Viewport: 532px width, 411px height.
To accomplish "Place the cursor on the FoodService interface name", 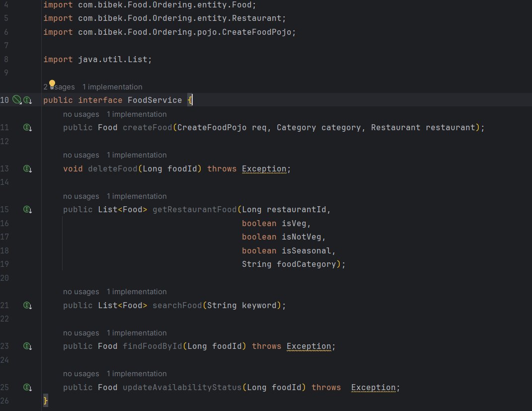I will pyautogui.click(x=154, y=100).
